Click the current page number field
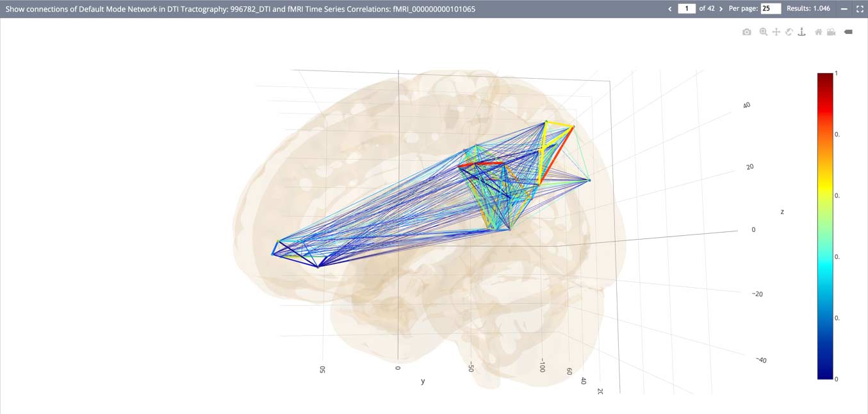 687,9
